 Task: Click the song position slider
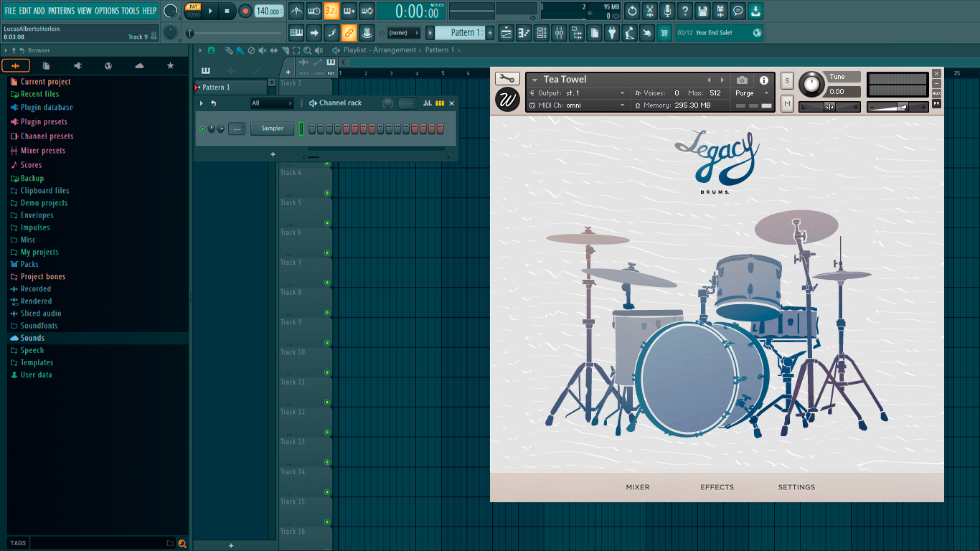(235, 33)
